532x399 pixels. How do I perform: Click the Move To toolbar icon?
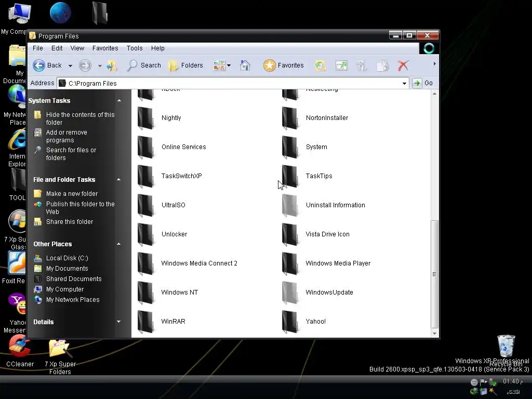pos(362,65)
